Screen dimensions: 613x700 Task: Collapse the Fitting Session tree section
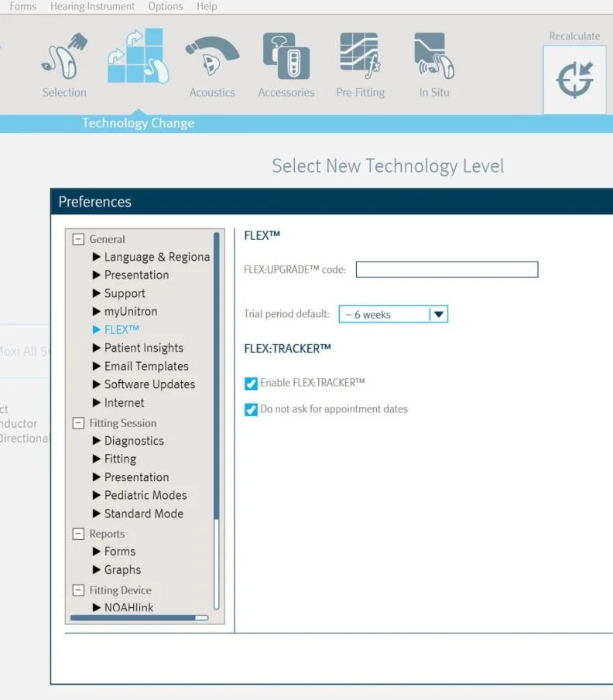pyautogui.click(x=78, y=423)
